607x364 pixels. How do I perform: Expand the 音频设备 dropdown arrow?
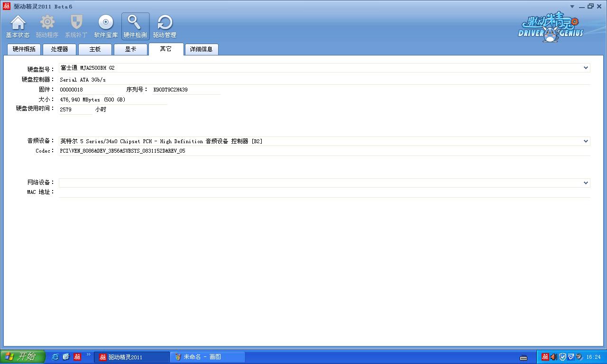pyautogui.click(x=586, y=141)
